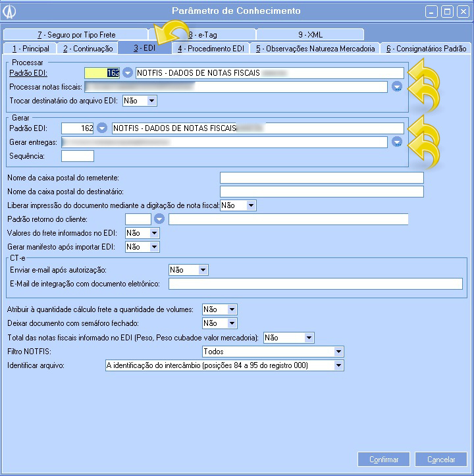Image resolution: width=474 pixels, height=476 pixels.
Task: Click Gerar NOTFIS description field
Action: [258, 128]
